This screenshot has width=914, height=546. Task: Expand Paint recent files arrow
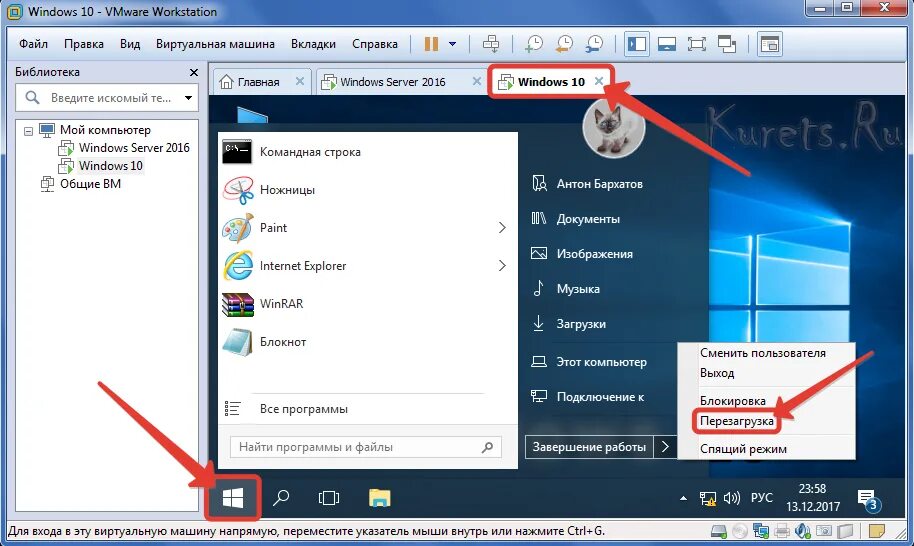[x=502, y=228]
